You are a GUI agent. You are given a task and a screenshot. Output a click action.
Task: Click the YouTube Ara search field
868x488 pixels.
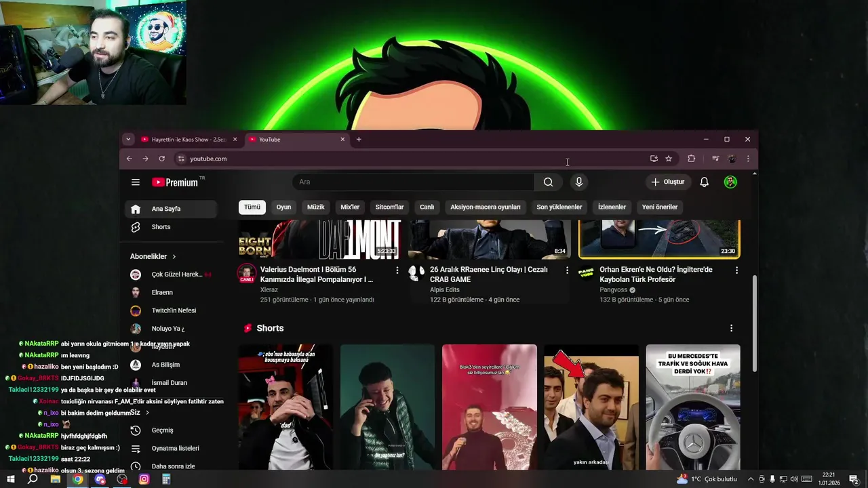tap(414, 182)
